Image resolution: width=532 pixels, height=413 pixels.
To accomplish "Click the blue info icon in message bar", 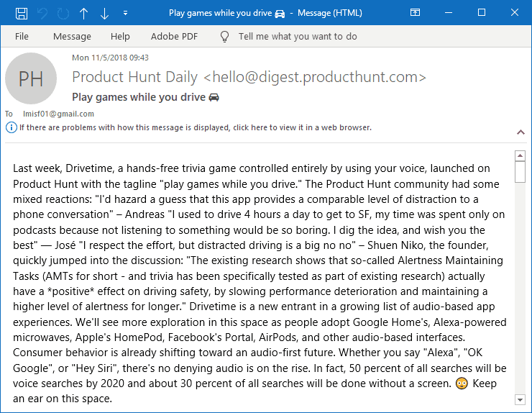I will pyautogui.click(x=11, y=127).
